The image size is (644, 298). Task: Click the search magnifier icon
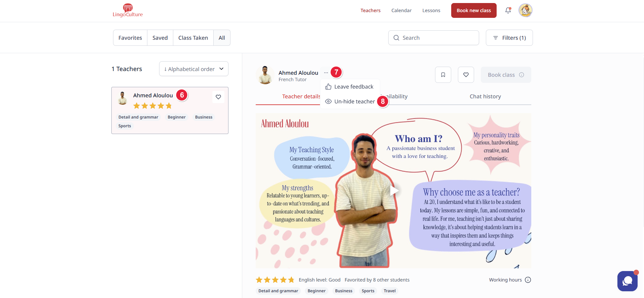[396, 38]
